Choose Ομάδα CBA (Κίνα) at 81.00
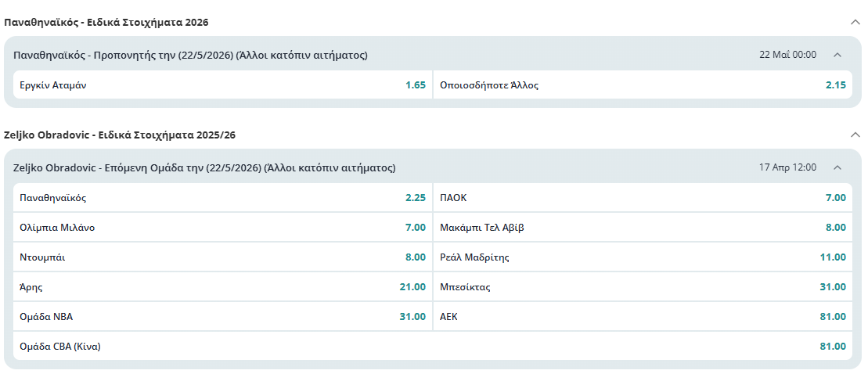Viewport: 868px width, 374px height. [x=433, y=346]
